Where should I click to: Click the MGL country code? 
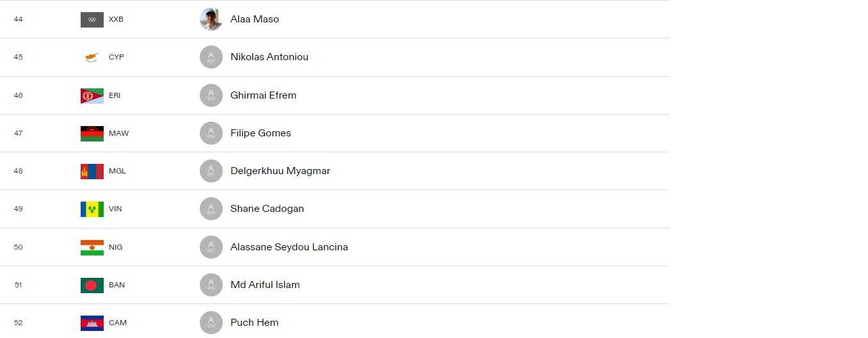coord(117,171)
